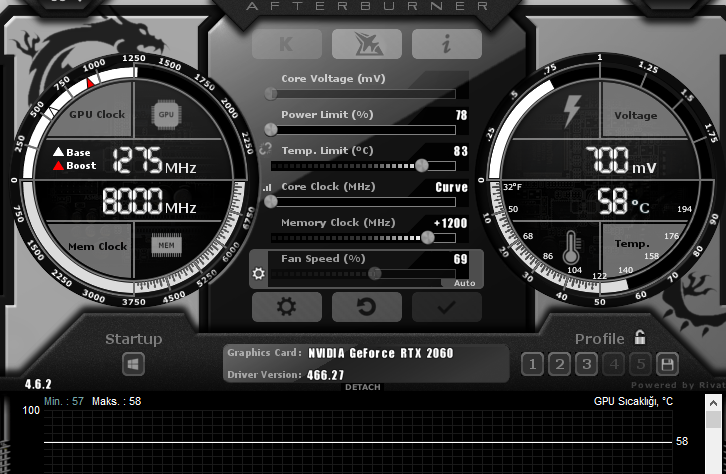Open settings with the gear button

point(287,306)
